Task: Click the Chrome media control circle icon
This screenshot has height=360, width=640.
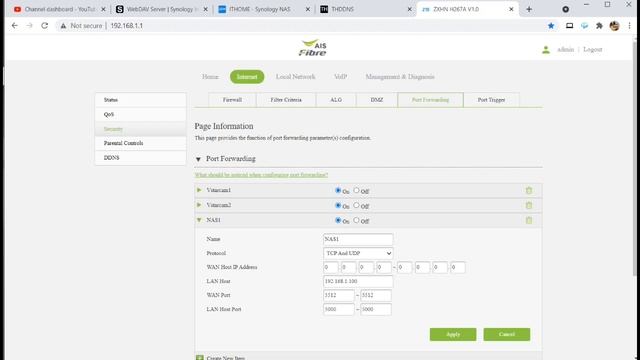Action: (565, 9)
